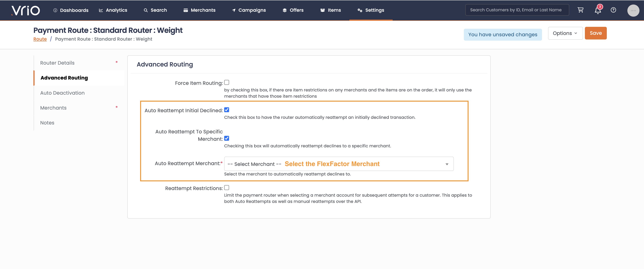Select Notes in the sidebar
The image size is (644, 269).
(x=79, y=123)
